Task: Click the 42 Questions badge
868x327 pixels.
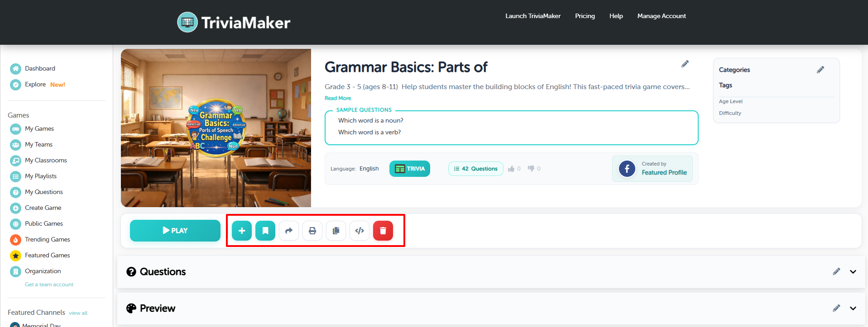Action: (476, 169)
